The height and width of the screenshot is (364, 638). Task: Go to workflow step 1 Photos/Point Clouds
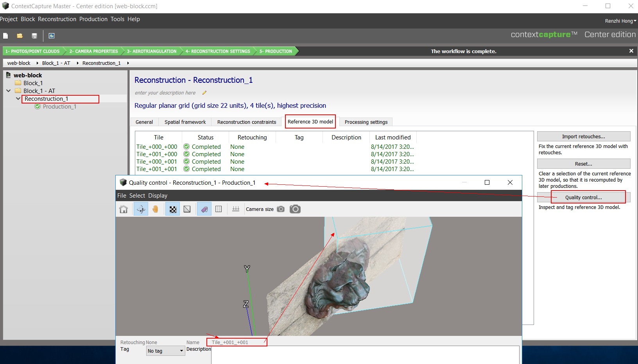tap(33, 51)
